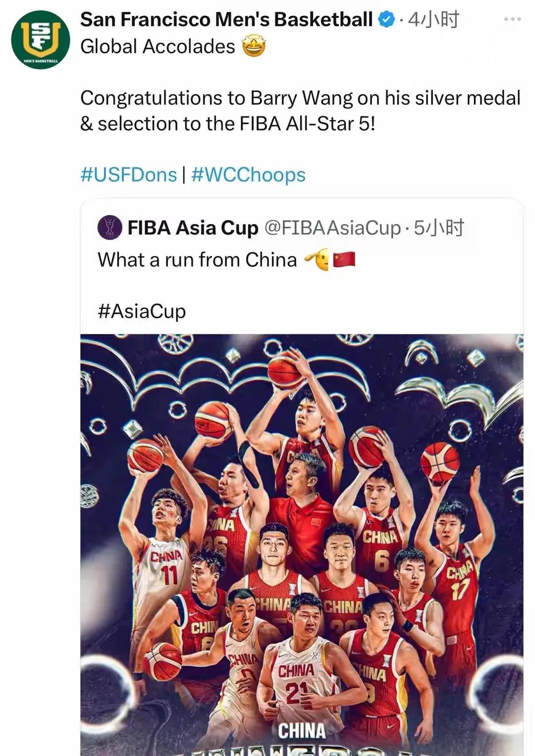Image resolution: width=535 pixels, height=756 pixels.
Task: Tap the China flag emoji
Action: click(x=344, y=259)
